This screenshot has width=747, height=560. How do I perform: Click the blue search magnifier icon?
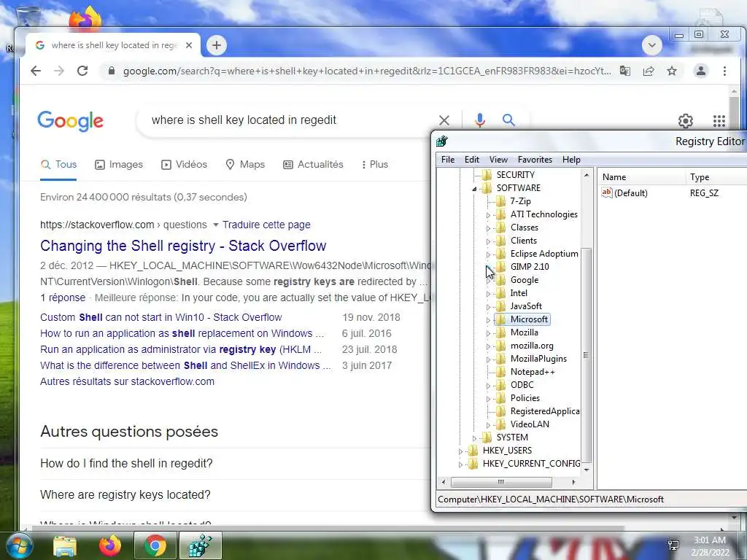coord(508,120)
